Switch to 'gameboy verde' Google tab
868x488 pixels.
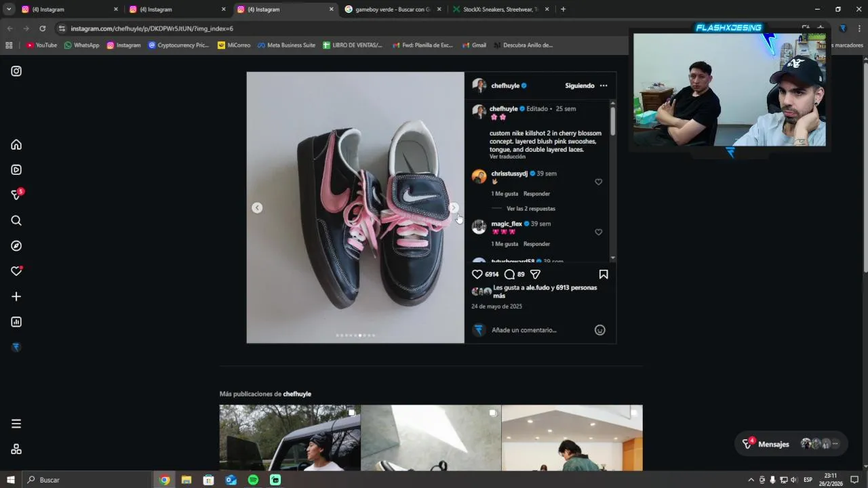[x=393, y=9]
